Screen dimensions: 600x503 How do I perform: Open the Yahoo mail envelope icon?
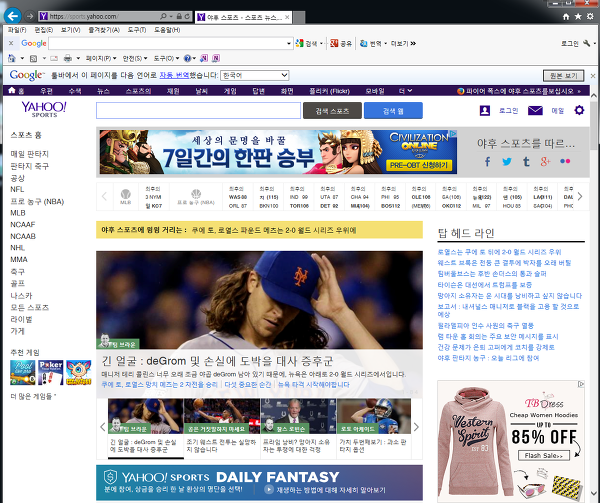[x=535, y=111]
